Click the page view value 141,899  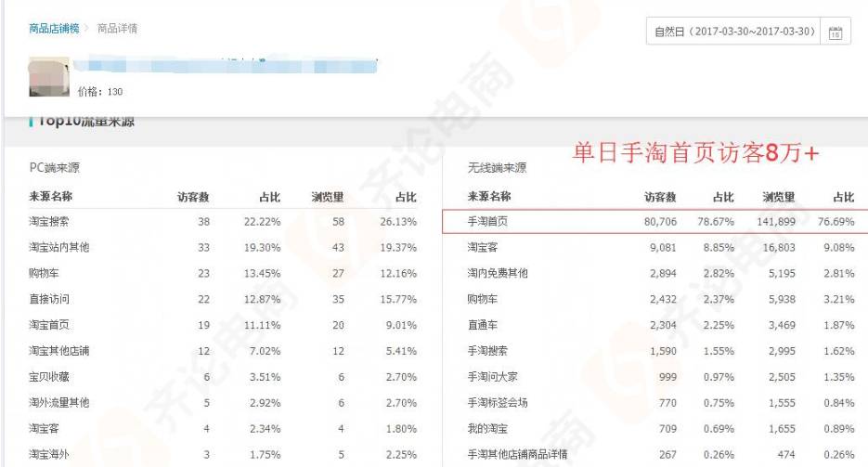click(776, 221)
